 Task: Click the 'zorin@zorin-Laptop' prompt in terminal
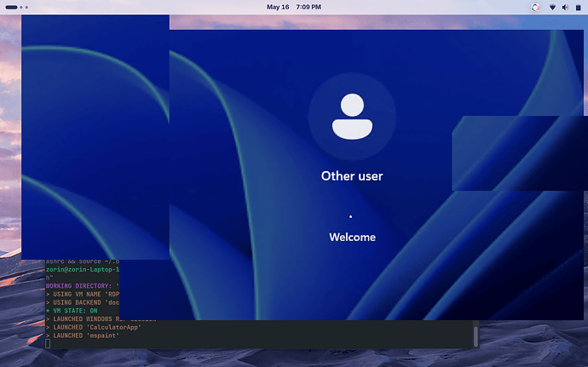tap(83, 270)
